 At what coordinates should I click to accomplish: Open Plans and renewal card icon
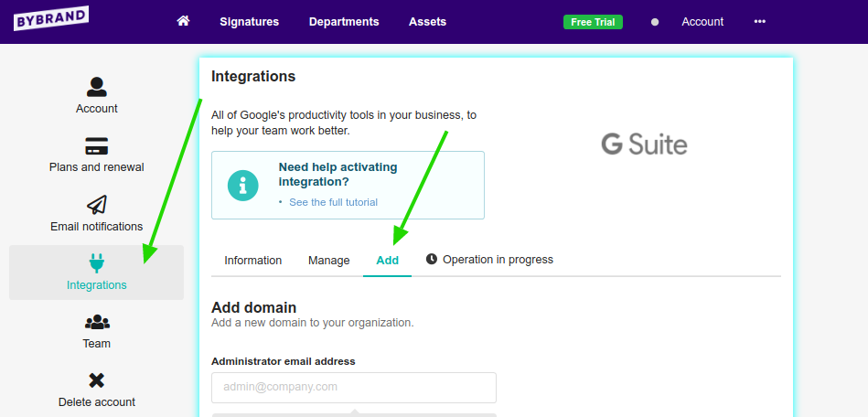(x=96, y=146)
